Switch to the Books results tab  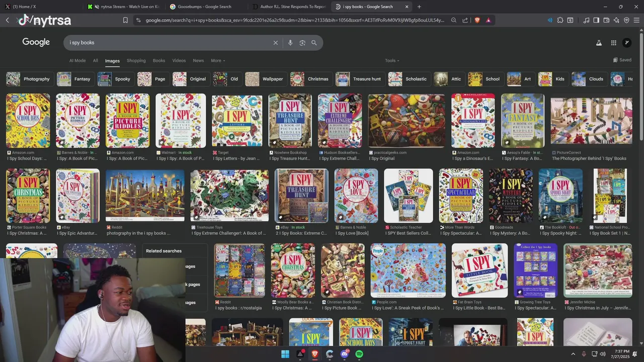click(159, 60)
